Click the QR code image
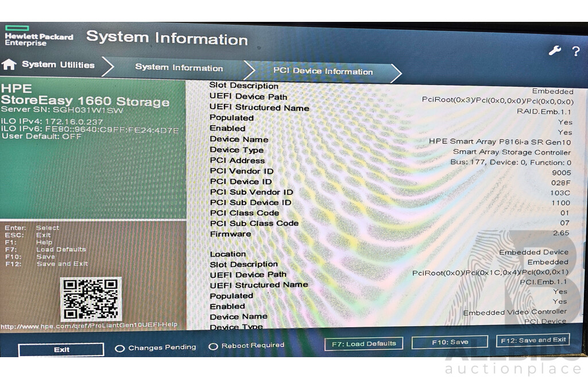Image resolution: width=588 pixels, height=379 pixels. point(90,299)
